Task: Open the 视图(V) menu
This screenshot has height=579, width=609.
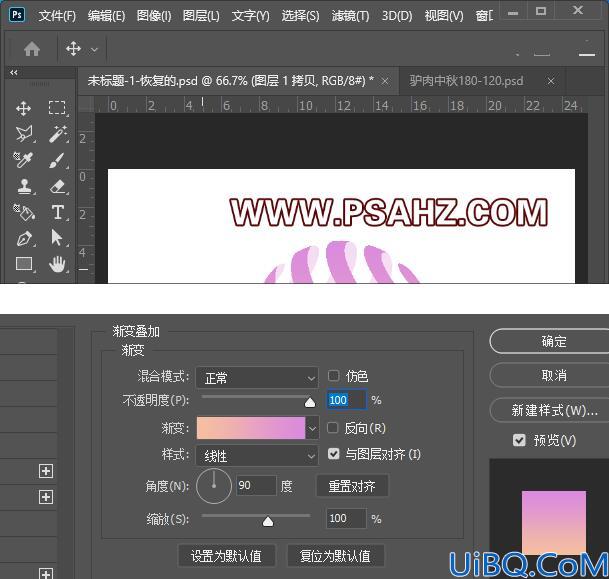Action: pos(444,16)
